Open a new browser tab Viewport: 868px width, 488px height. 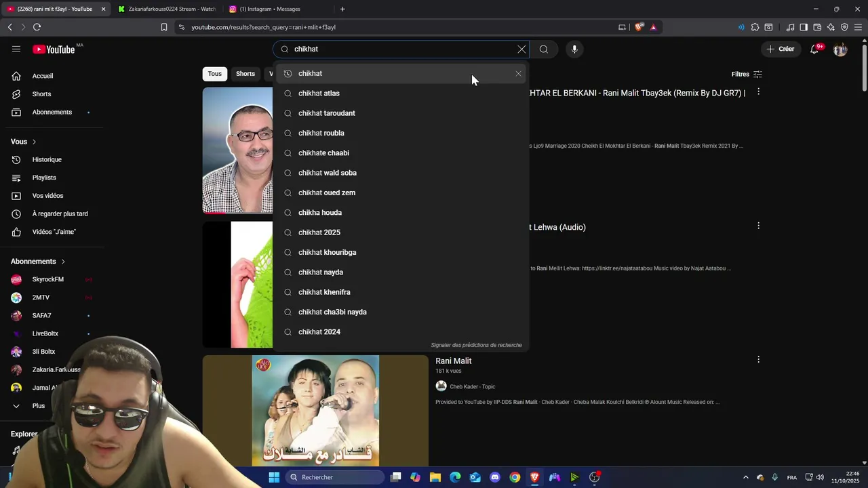point(342,9)
